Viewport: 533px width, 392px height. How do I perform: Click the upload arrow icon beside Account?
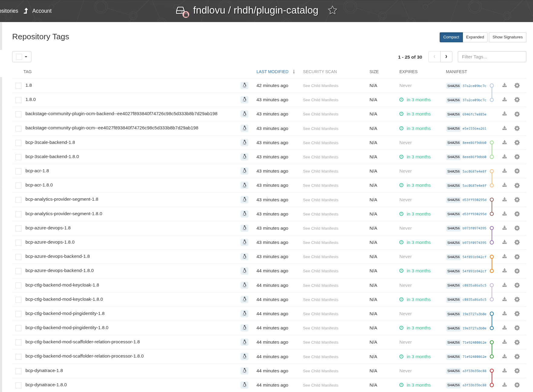pyautogui.click(x=26, y=11)
